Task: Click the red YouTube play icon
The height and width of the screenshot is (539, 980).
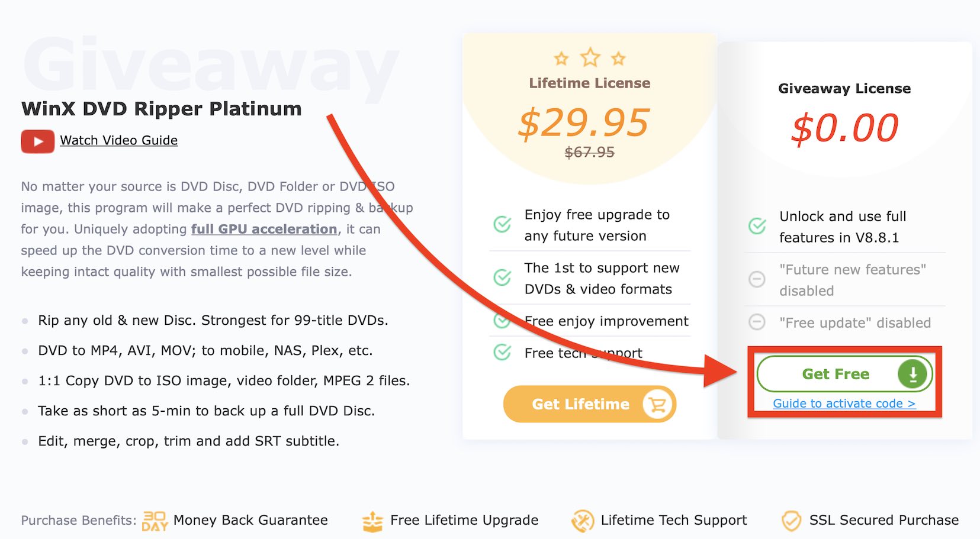Action: coord(38,141)
